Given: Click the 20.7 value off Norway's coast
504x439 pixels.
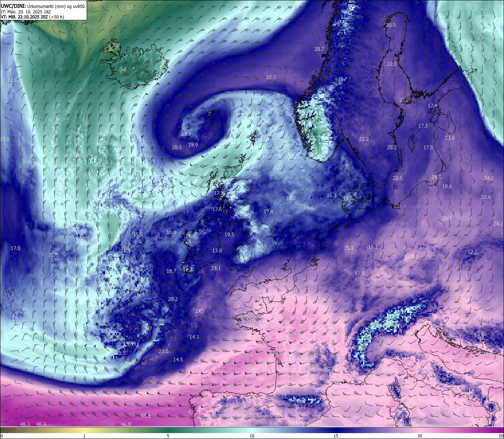Looking at the screenshot, I should point(319,49).
